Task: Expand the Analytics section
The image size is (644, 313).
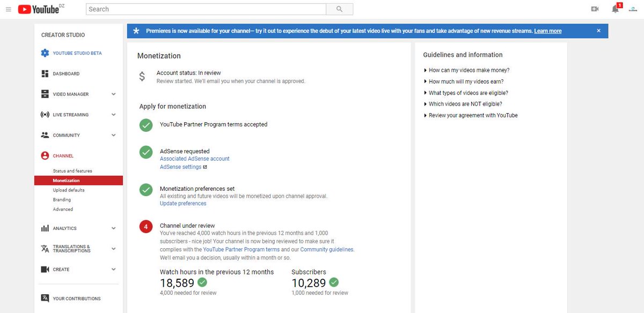Action: pos(113,228)
